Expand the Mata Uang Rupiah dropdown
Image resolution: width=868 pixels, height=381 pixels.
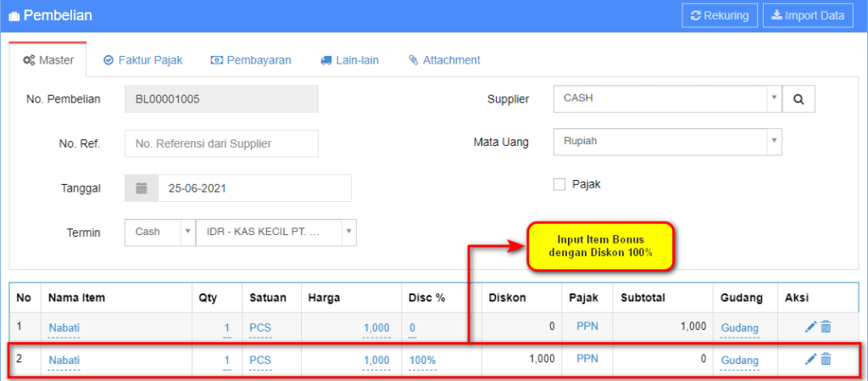tap(666, 141)
